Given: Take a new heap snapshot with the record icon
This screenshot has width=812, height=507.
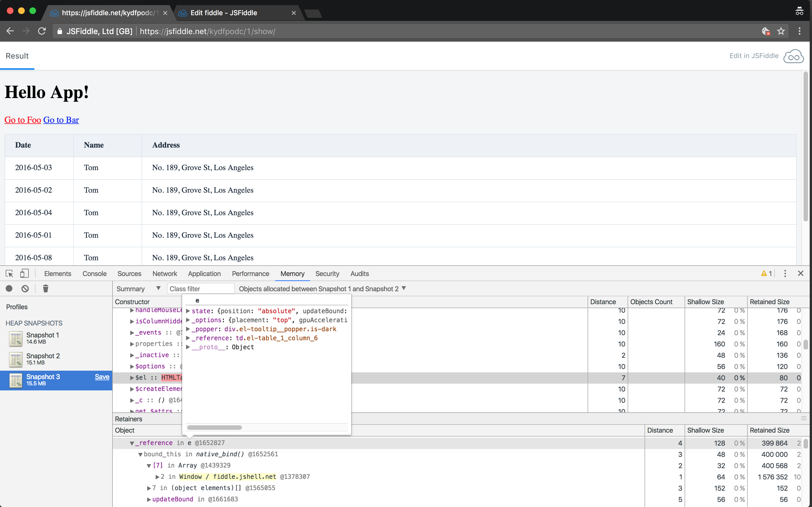Looking at the screenshot, I should 9,288.
